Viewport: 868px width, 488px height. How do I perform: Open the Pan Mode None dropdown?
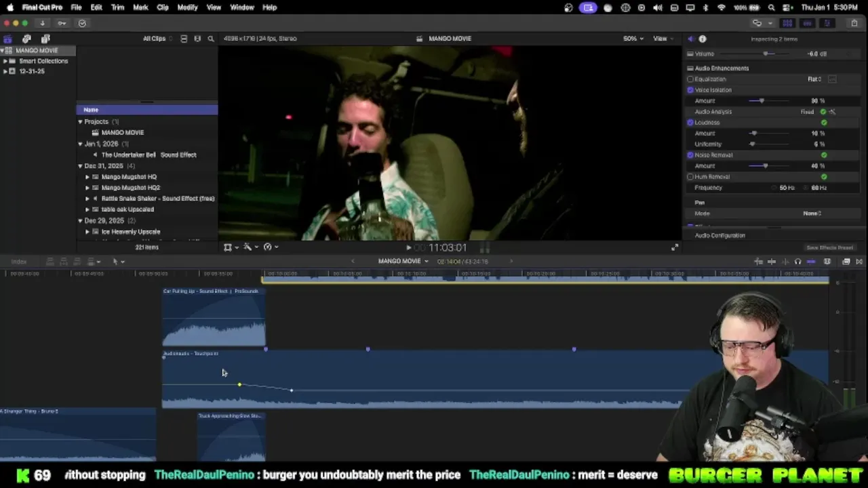pos(812,213)
